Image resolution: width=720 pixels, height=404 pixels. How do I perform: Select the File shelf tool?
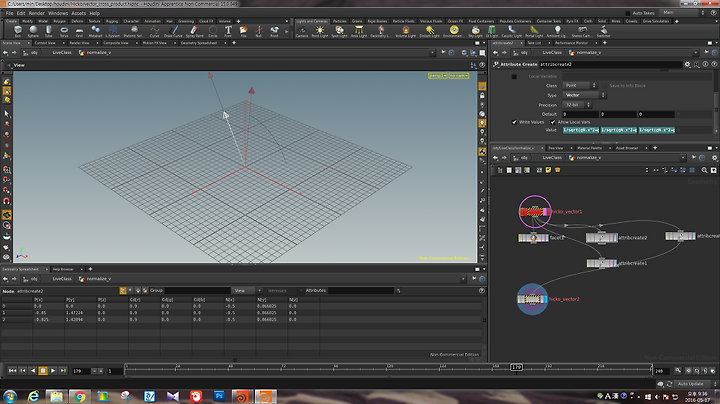[x=243, y=31]
